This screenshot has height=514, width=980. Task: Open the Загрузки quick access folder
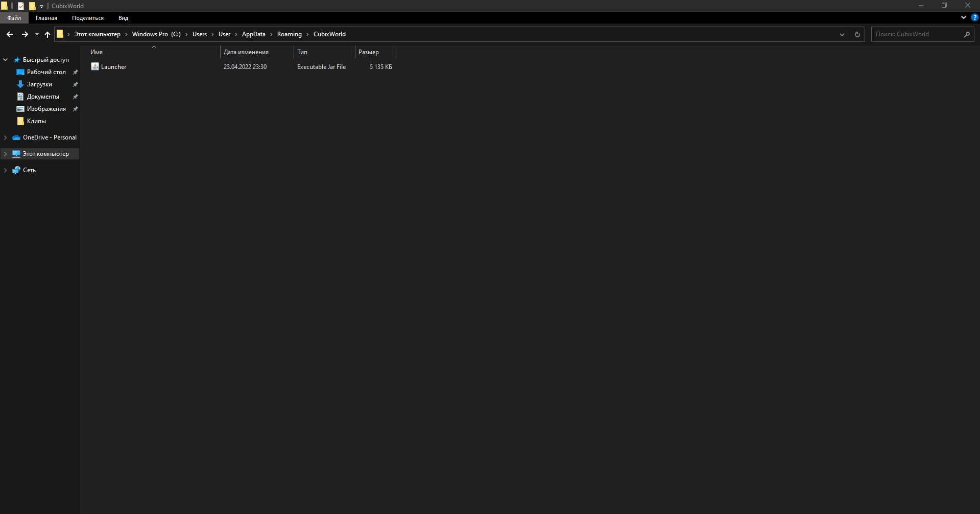pyautogui.click(x=39, y=84)
